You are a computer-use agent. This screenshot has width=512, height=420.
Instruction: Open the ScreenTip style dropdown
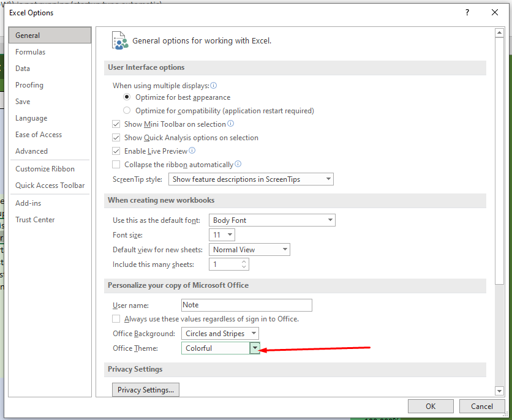pyautogui.click(x=250, y=179)
